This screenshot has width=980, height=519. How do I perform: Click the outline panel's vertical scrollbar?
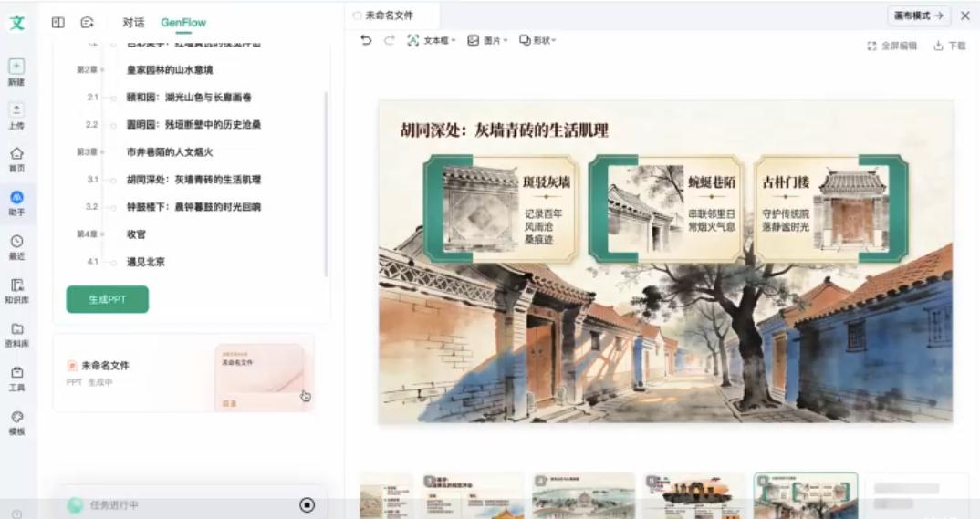click(x=326, y=182)
